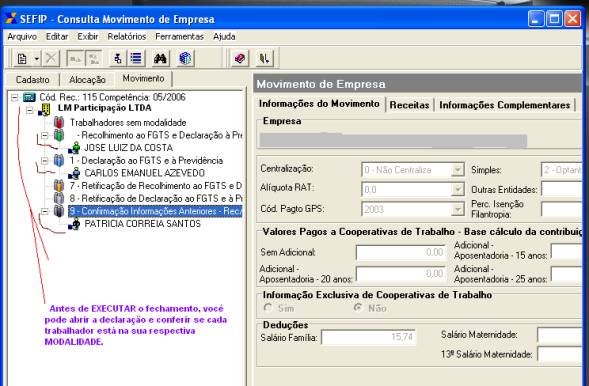Click the worker icon of JOSE LUIZ DA COSTA
Image resolution: width=589 pixels, height=386 pixels.
pyautogui.click(x=75, y=148)
